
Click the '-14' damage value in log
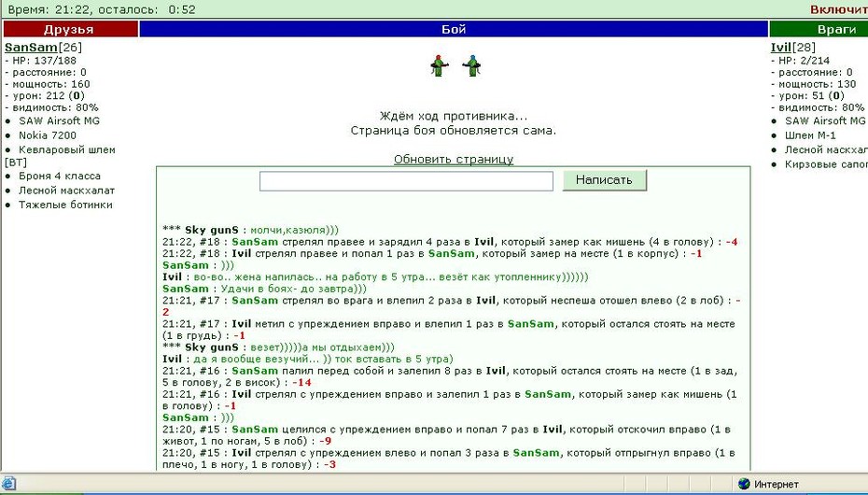[x=301, y=383]
